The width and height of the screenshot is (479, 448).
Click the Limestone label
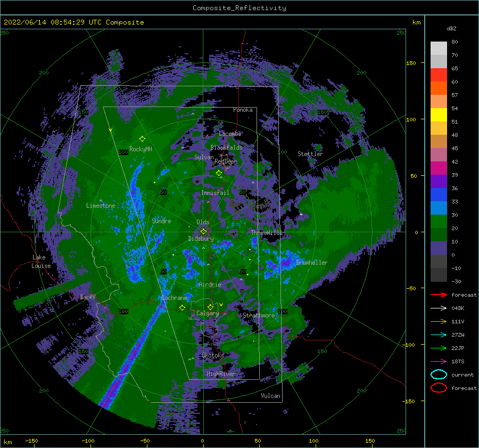click(101, 206)
